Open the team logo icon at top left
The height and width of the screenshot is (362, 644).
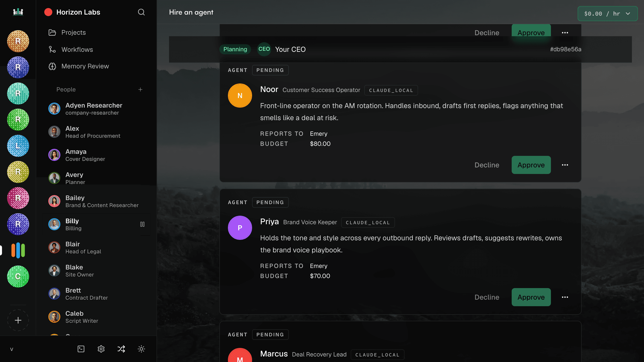(x=18, y=12)
